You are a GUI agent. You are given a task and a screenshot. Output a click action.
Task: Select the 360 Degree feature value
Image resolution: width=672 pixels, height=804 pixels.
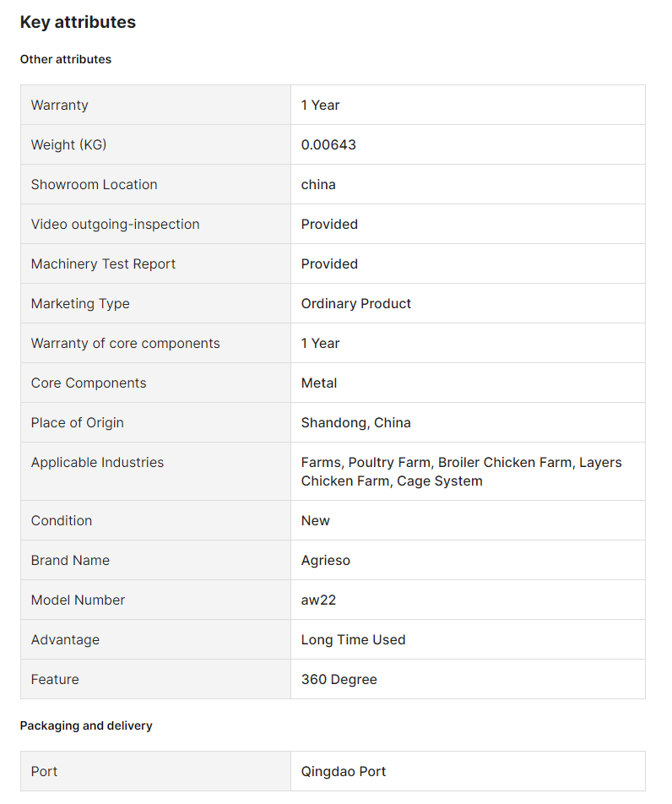pyautogui.click(x=339, y=679)
